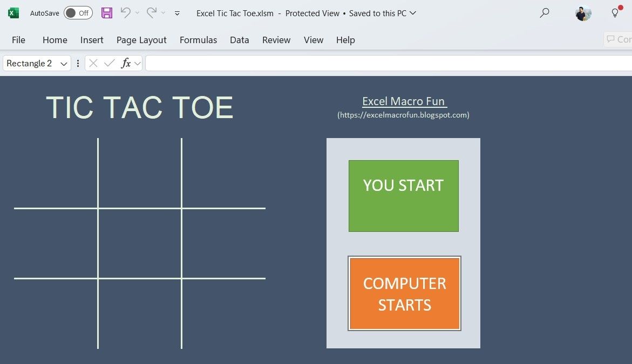The height and width of the screenshot is (364, 632).
Task: Click the user account profile picture
Action: pos(583,13)
